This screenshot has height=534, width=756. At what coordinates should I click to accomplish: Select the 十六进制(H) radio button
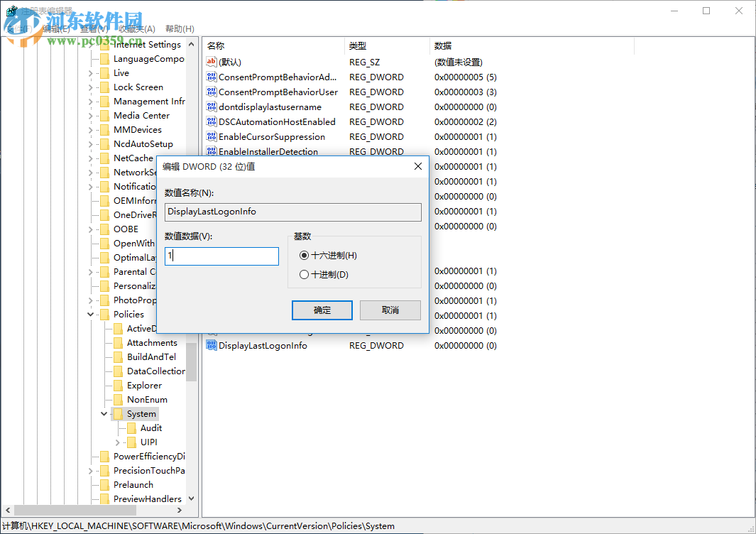pyautogui.click(x=304, y=254)
